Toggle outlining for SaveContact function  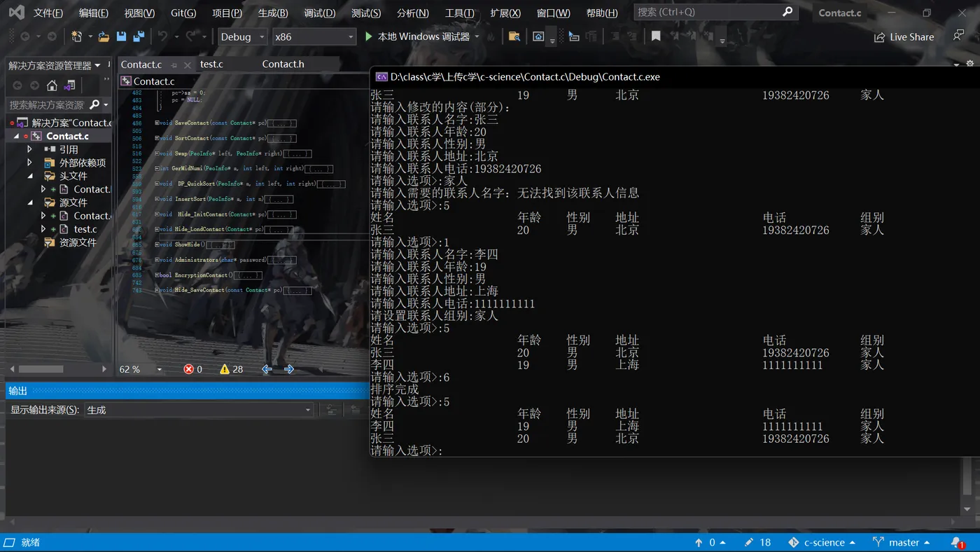coord(157,123)
